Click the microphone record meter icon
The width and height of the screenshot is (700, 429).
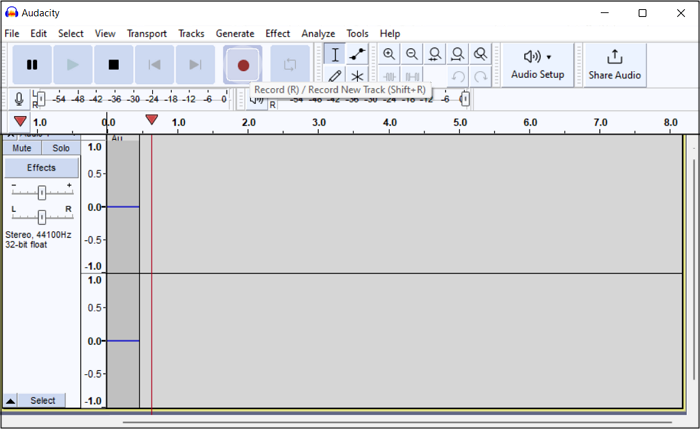tap(18, 98)
